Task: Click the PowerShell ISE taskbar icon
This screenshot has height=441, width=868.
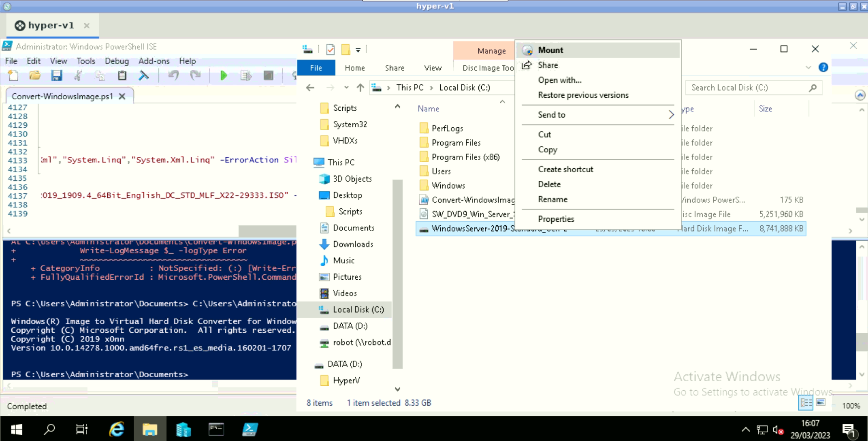Action: pyautogui.click(x=250, y=429)
